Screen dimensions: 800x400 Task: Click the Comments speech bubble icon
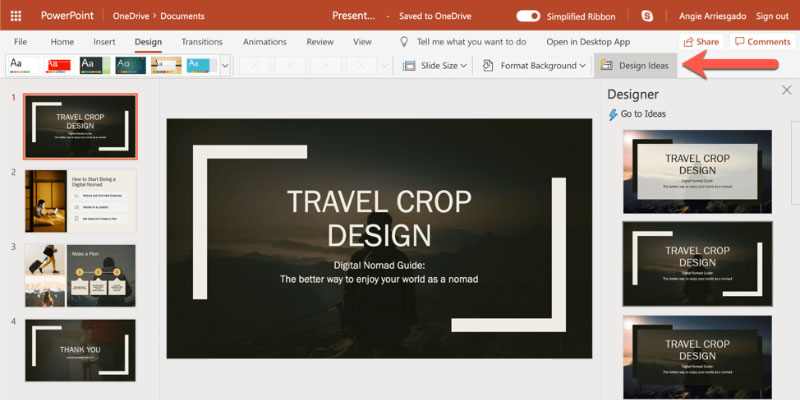click(x=739, y=41)
